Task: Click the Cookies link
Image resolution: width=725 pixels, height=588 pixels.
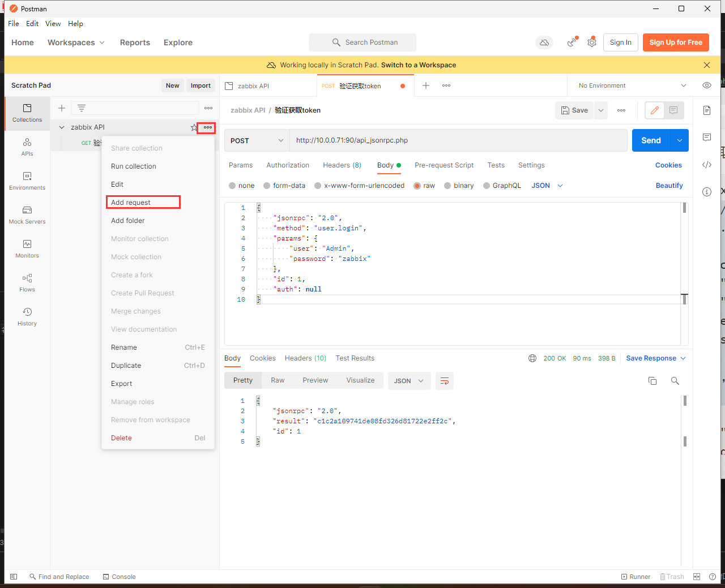Action: tap(668, 165)
